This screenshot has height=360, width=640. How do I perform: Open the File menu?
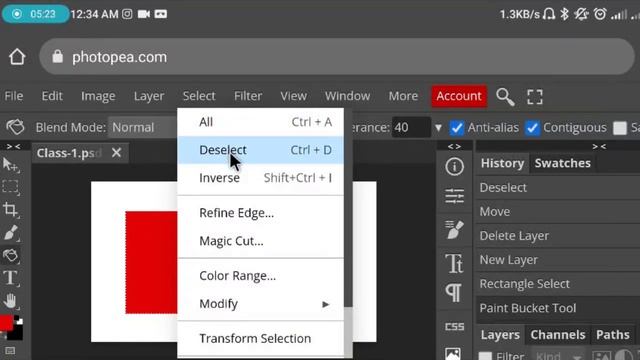pos(14,96)
